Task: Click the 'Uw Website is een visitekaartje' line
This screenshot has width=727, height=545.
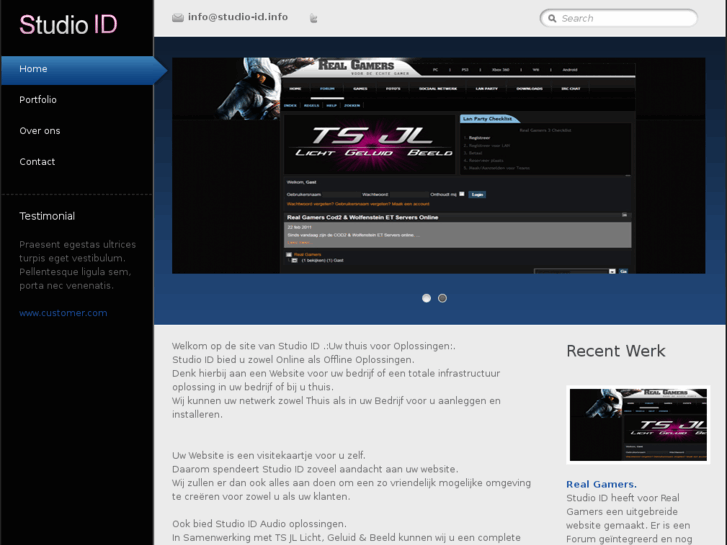Action: (x=268, y=455)
